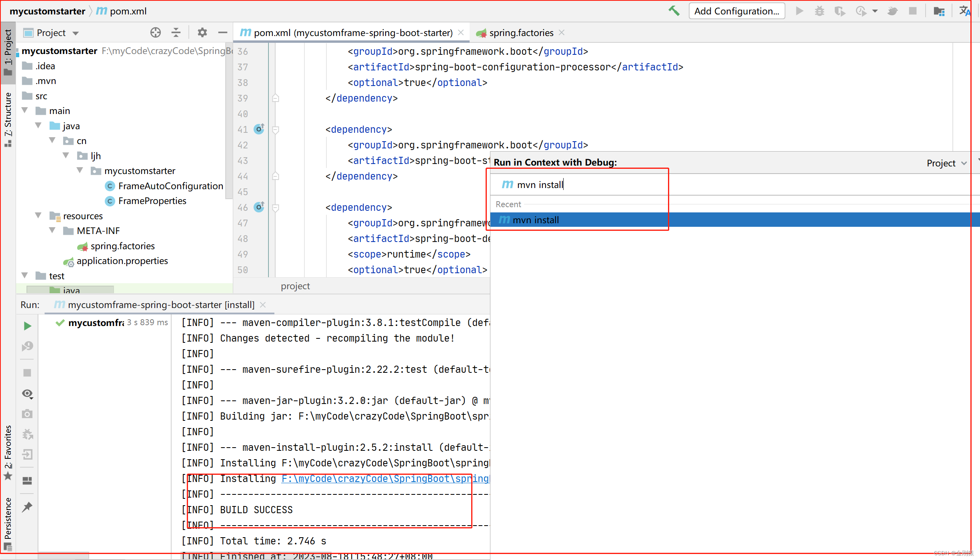Open the Project scope dropdown in popup
Screen dimensions: 980x560
[x=947, y=163]
